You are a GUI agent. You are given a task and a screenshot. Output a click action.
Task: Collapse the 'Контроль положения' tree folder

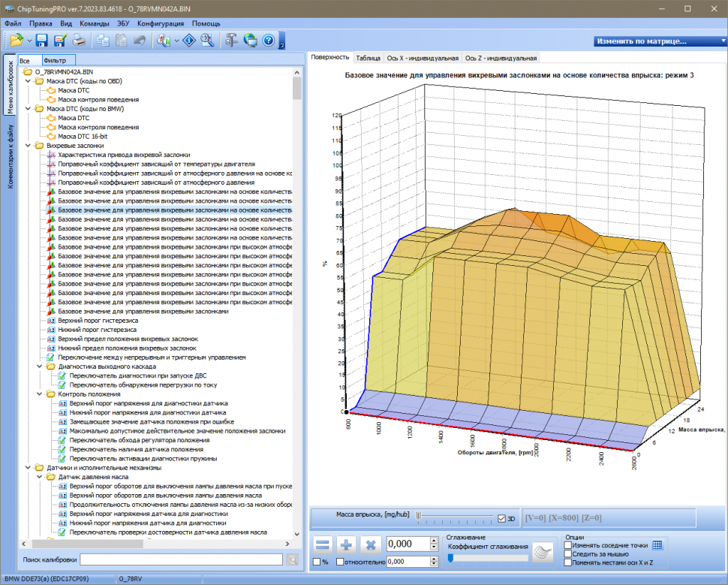(x=39, y=394)
